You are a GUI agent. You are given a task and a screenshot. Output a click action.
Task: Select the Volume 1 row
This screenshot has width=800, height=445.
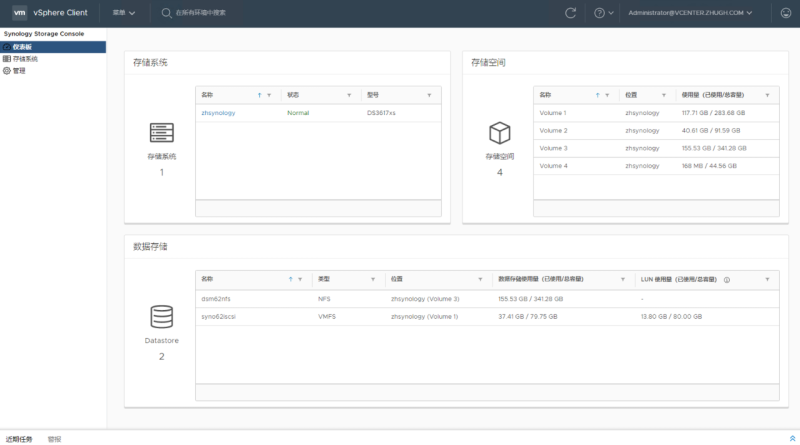coord(656,113)
